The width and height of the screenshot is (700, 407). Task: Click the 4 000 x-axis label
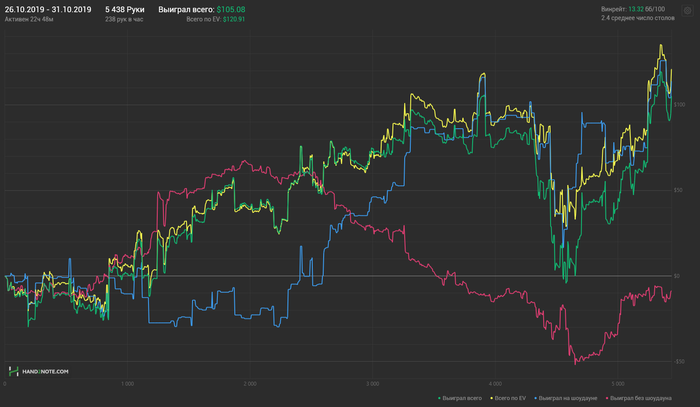[495, 384]
